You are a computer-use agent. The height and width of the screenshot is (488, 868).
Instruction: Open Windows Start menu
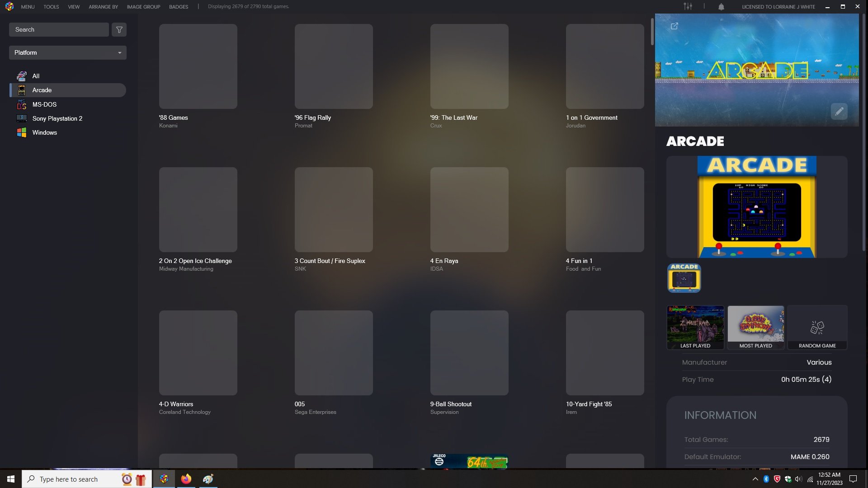pos(11,479)
